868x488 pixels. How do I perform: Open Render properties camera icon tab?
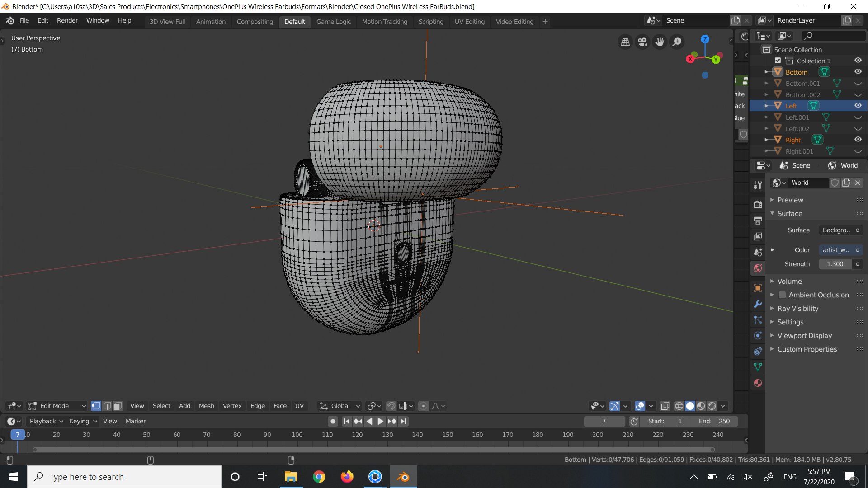point(758,205)
